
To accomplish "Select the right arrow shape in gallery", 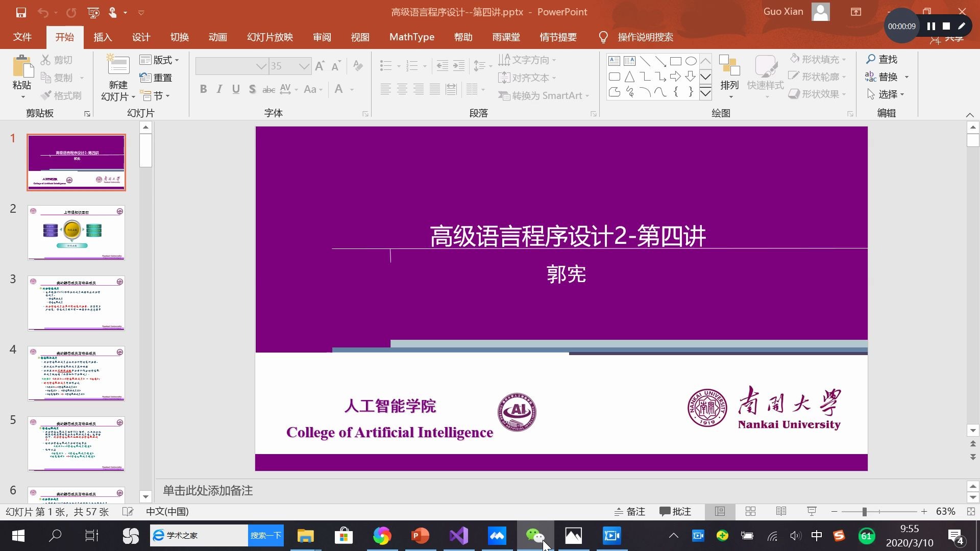I will (x=675, y=77).
